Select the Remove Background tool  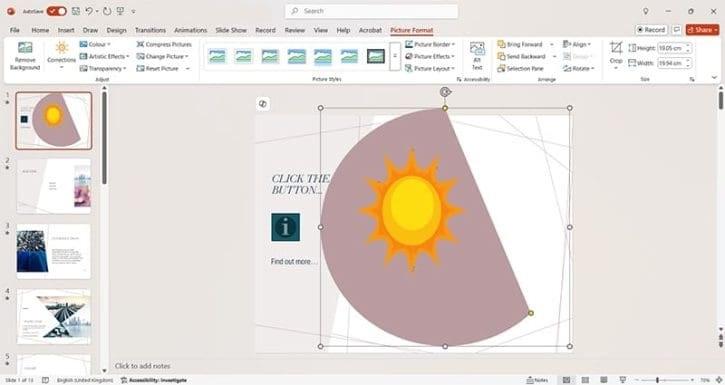pos(25,56)
